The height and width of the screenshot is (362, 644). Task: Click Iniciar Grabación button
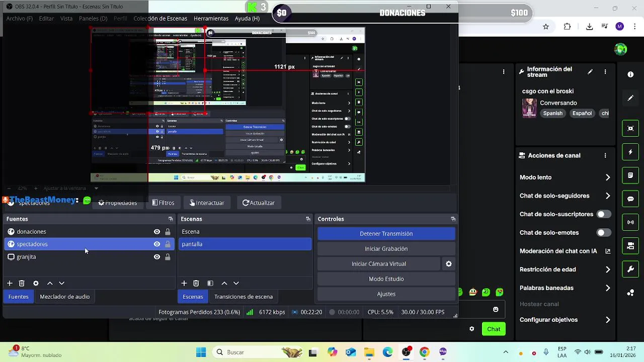point(386,249)
